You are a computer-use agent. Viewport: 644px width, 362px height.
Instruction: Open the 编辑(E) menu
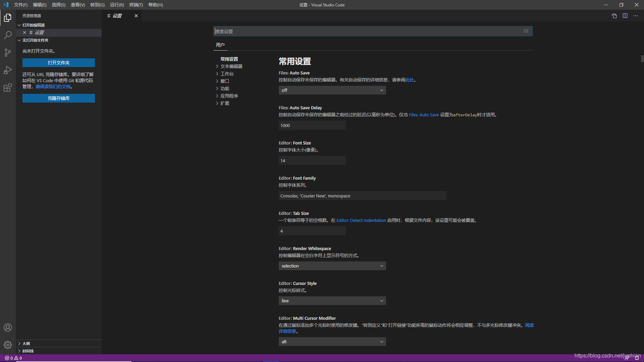click(40, 5)
